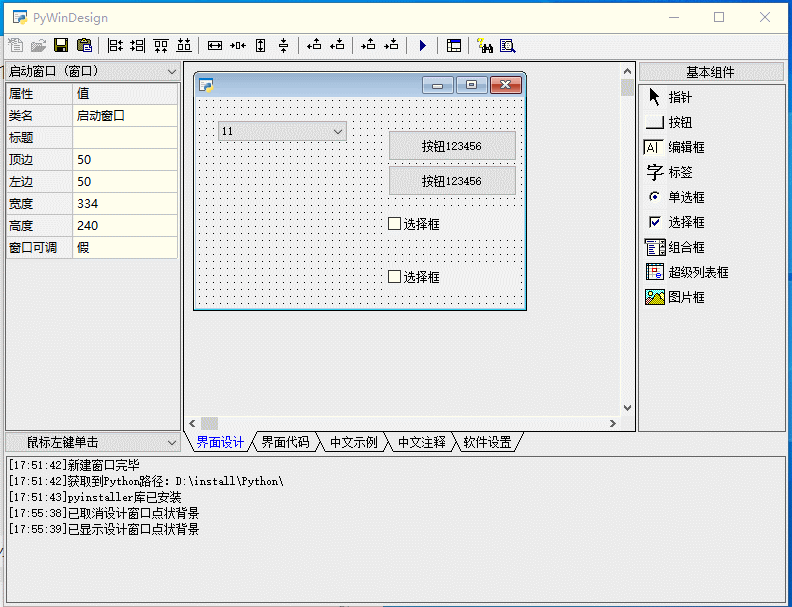This screenshot has width=792, height=607.
Task: Click the log line 已取消设计窗口点状背景
Action: pyautogui.click(x=104, y=513)
